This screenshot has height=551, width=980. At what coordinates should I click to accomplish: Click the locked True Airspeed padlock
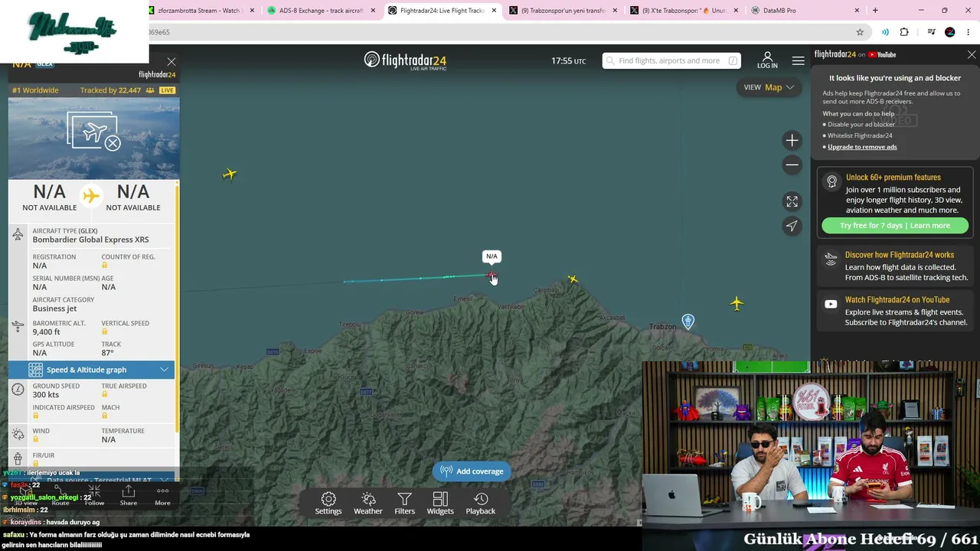tap(105, 395)
